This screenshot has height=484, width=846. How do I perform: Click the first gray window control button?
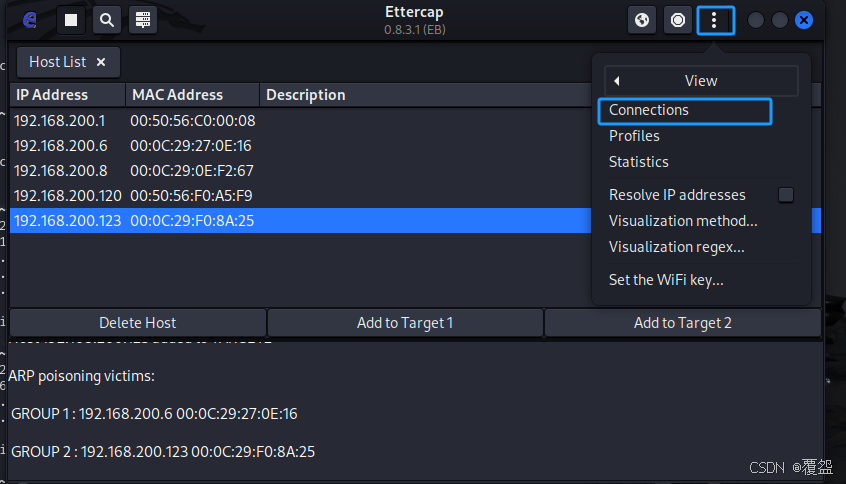(756, 21)
